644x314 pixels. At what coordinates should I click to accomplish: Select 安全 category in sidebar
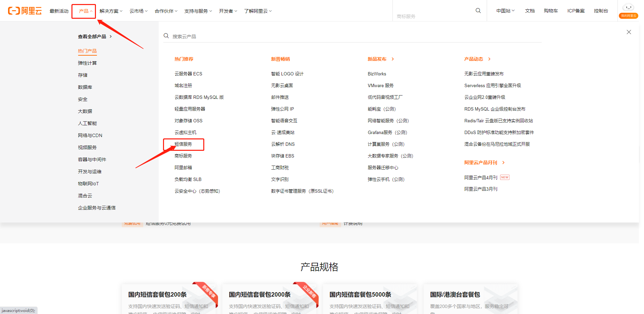(83, 99)
